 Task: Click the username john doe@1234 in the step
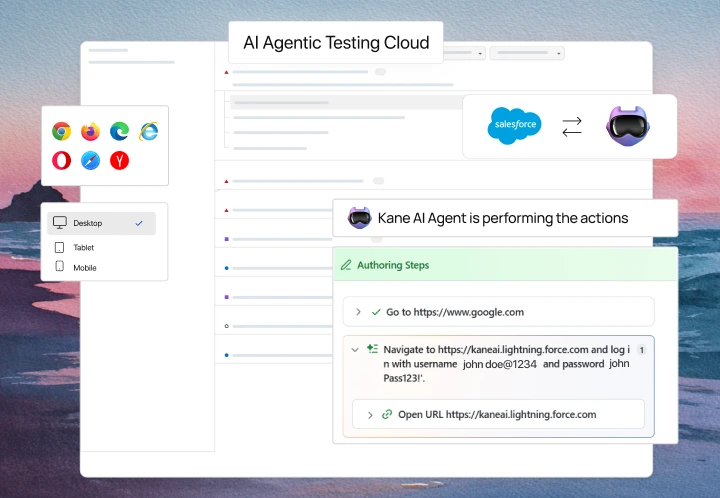pyautogui.click(x=500, y=364)
